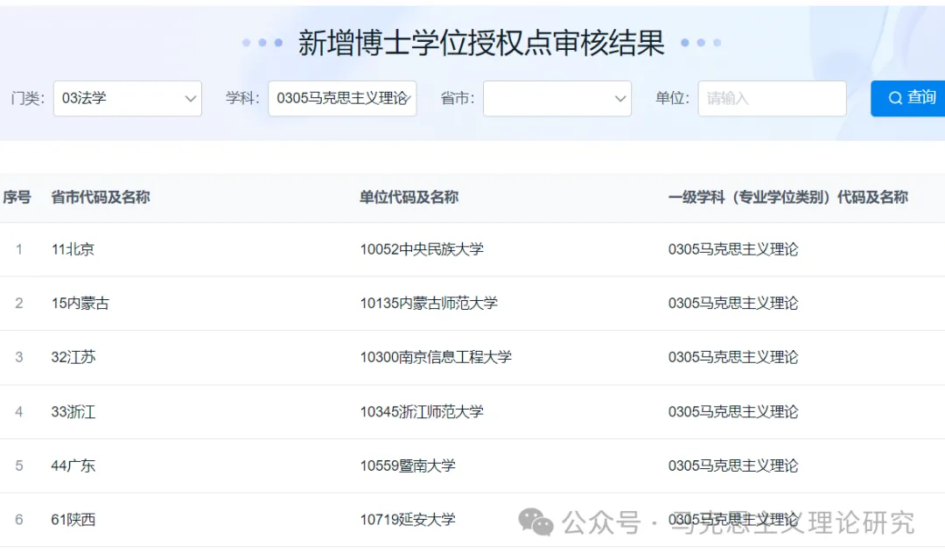Image resolution: width=945 pixels, height=560 pixels.
Task: Click the 省市代码及名称 column header
Action: (101, 197)
